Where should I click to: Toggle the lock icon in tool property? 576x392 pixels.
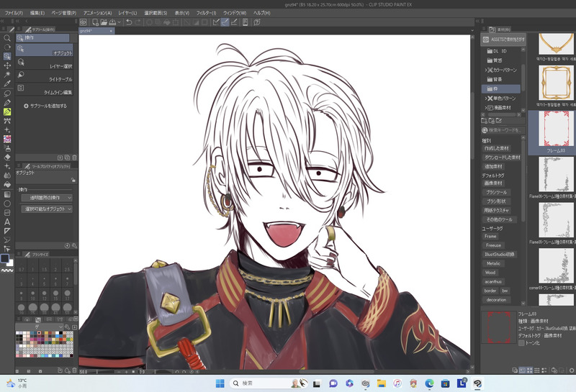tap(73, 180)
